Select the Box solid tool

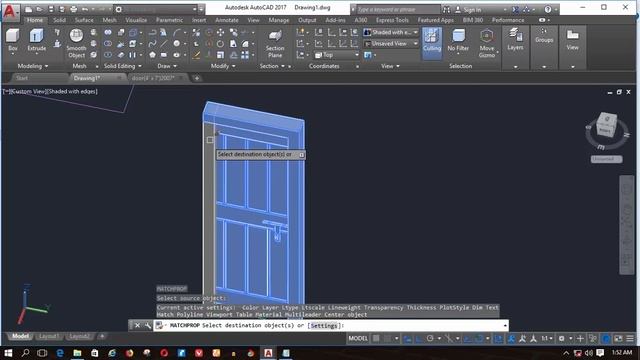tap(13, 40)
